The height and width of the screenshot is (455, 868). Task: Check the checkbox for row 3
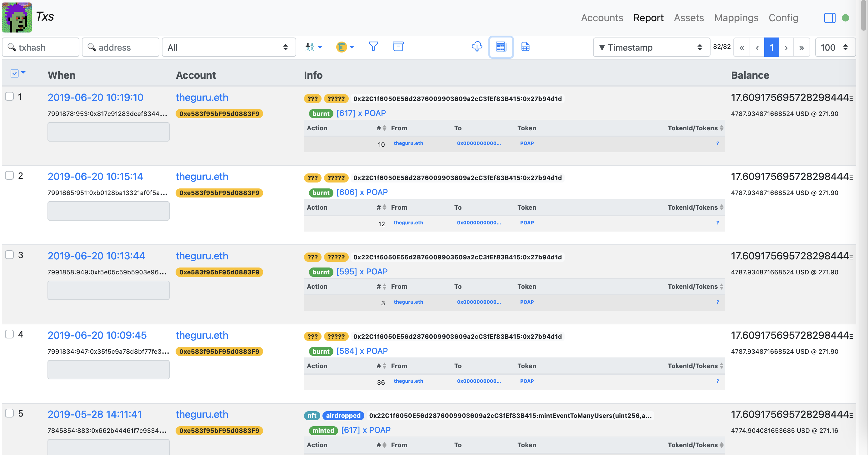click(9, 255)
